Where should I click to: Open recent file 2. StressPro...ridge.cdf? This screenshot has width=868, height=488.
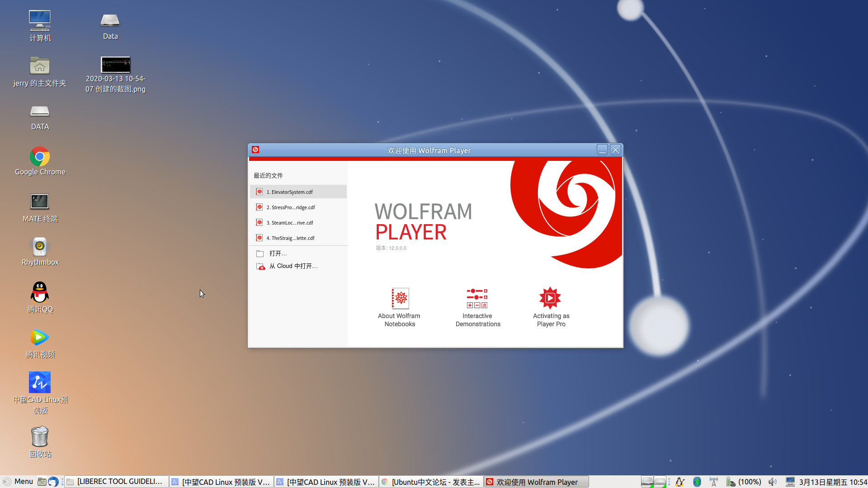point(298,207)
